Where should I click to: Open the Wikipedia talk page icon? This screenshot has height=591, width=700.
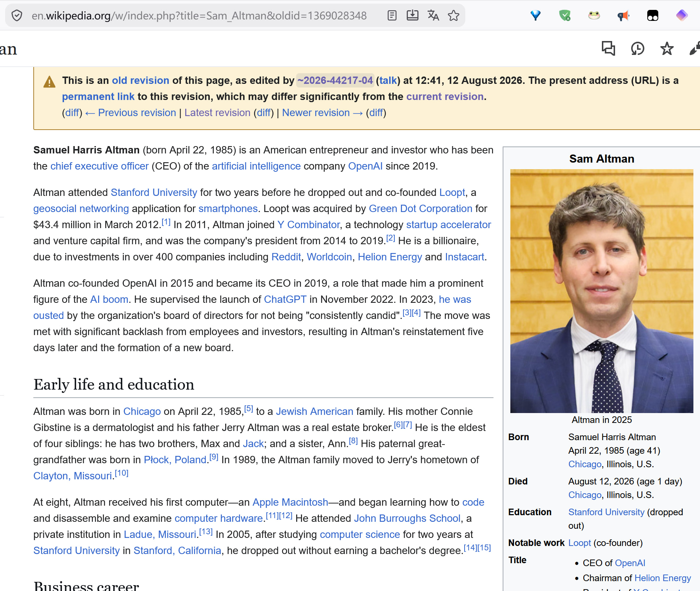pos(608,48)
